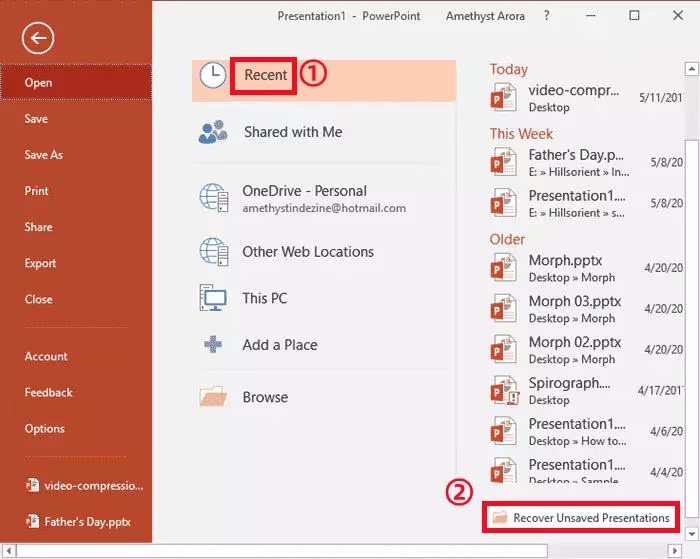Viewport: 700px width, 559px height.
Task: Click the horizontal scrollbar left arrow
Action: click(x=8, y=551)
